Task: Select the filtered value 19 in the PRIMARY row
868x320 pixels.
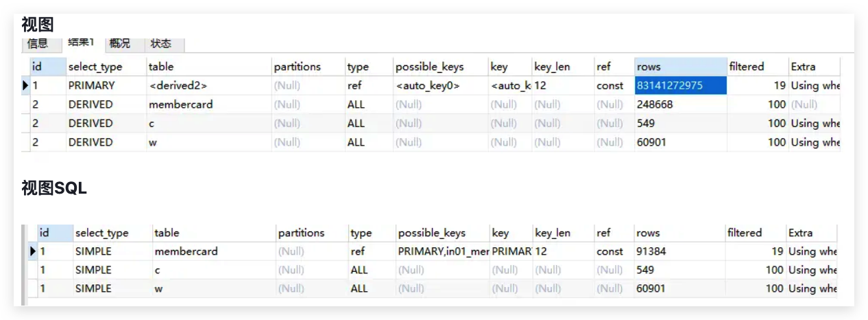Action: tap(757, 86)
